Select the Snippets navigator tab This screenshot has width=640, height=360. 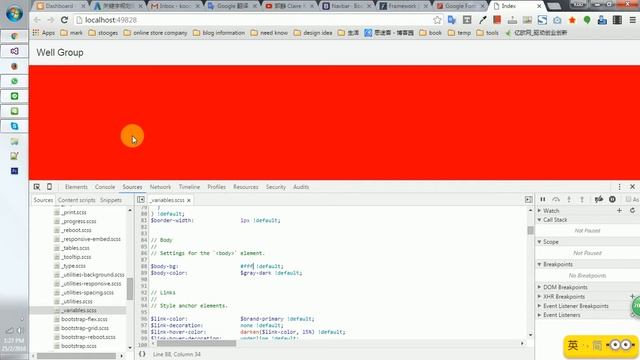pyautogui.click(x=111, y=200)
